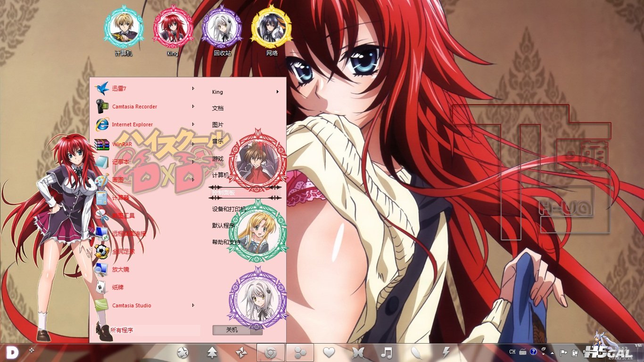Open the 回收站 recycle bin desktop icon
This screenshot has width=644, height=362.
click(222, 32)
